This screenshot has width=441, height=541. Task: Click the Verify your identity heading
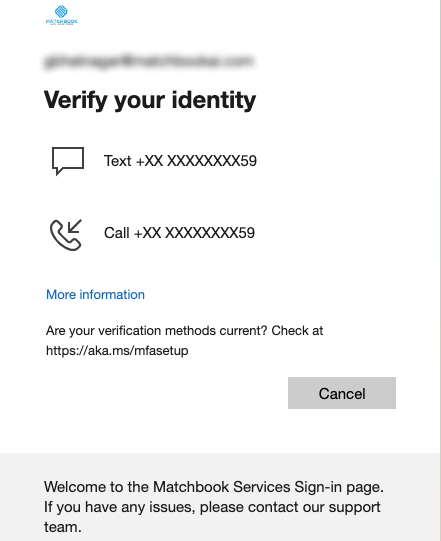pyautogui.click(x=150, y=100)
